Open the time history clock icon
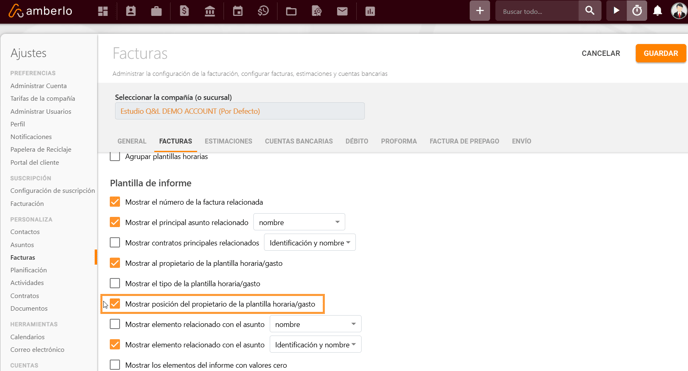The image size is (688, 371). (263, 11)
